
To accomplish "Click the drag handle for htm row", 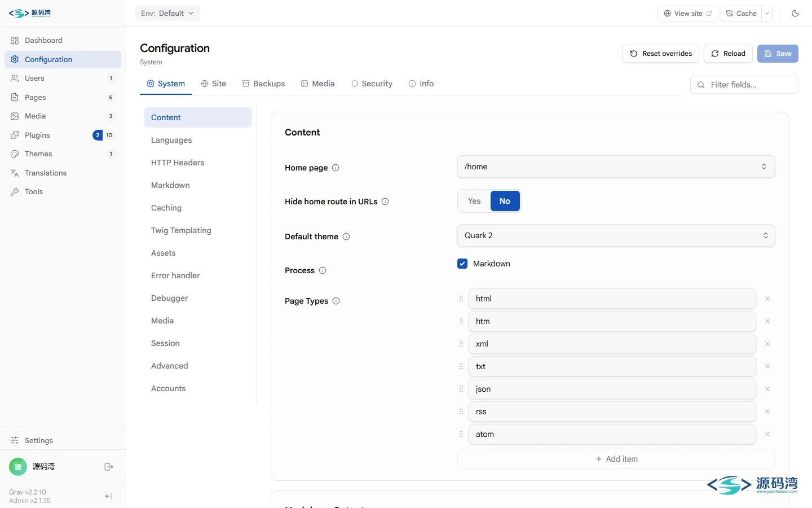I will point(461,321).
